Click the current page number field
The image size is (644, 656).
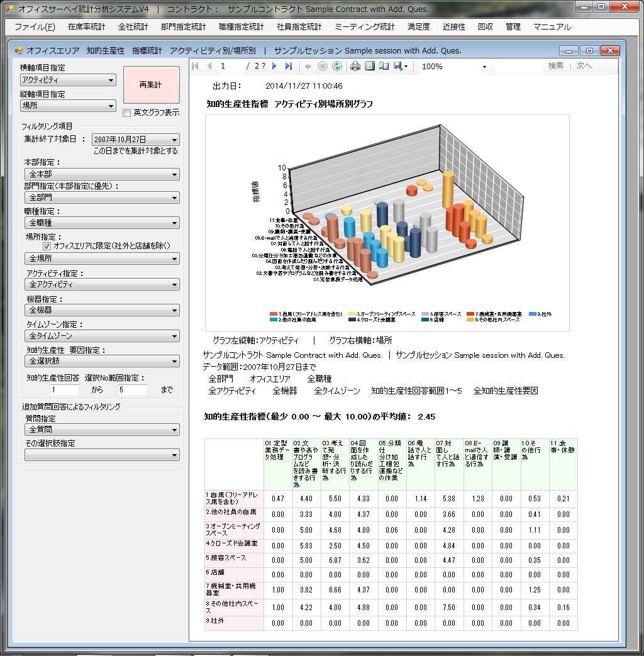click(230, 66)
